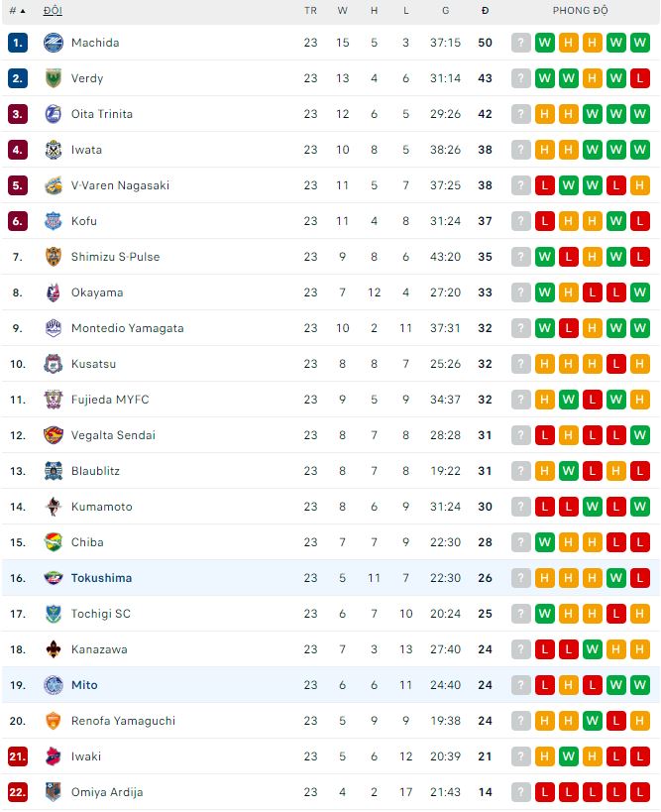This screenshot has height=812, width=661.
Task: Sort table by Đ points column
Action: [485, 10]
